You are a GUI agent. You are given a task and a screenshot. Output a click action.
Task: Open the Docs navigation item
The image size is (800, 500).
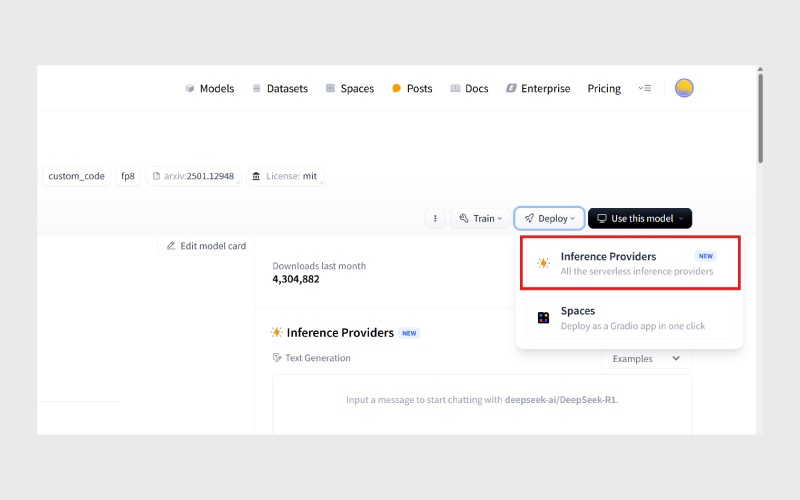469,88
